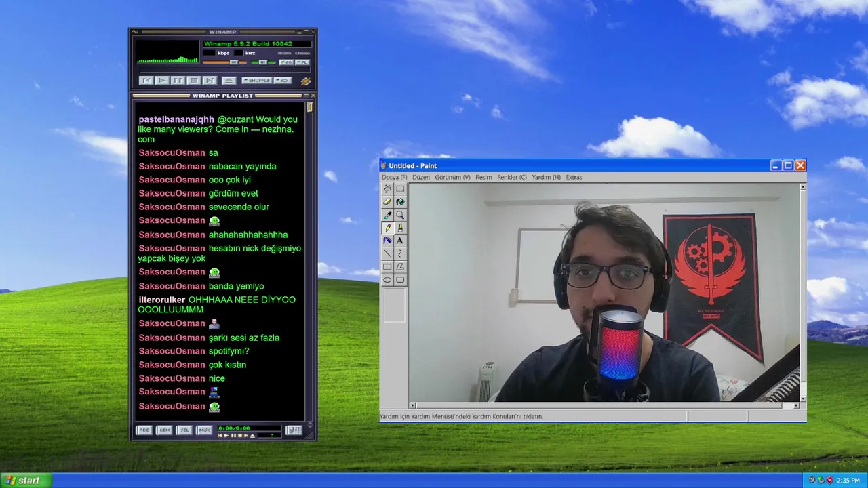
Task: Click Paint's vertical scrollbar up arrow
Action: (x=803, y=186)
